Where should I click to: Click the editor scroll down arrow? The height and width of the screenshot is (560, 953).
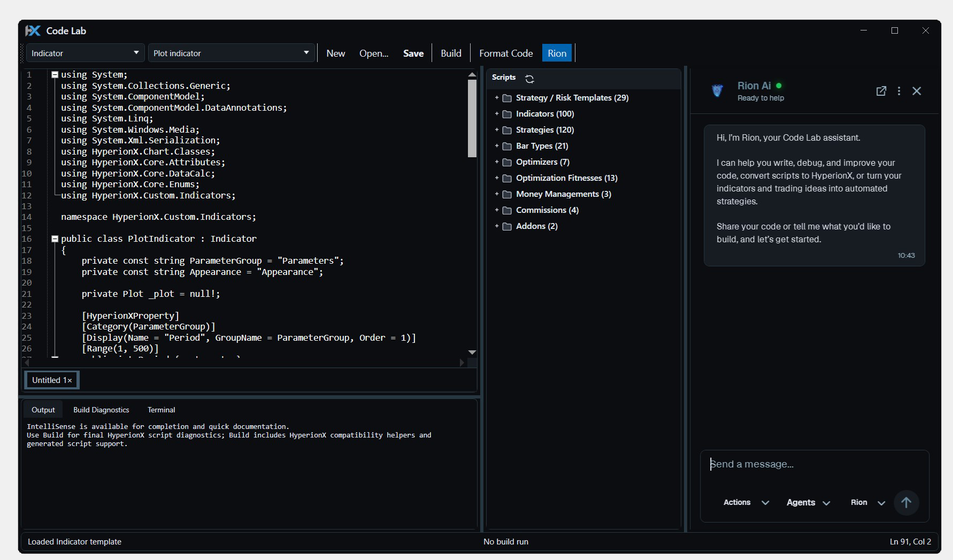(472, 352)
